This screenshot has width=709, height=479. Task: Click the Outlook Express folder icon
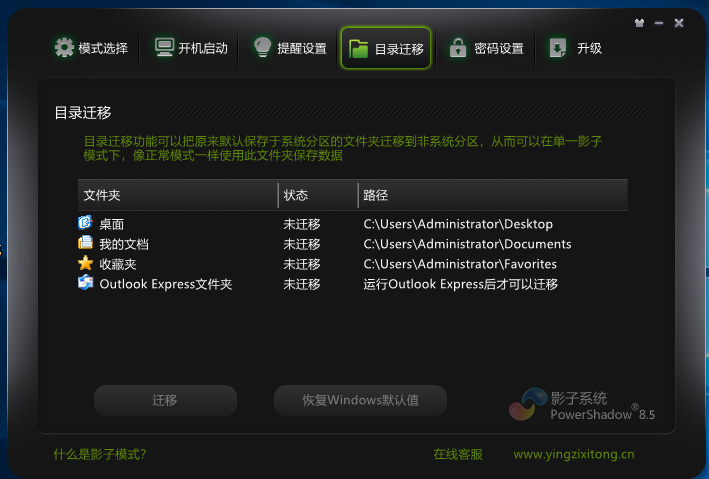tap(85, 283)
